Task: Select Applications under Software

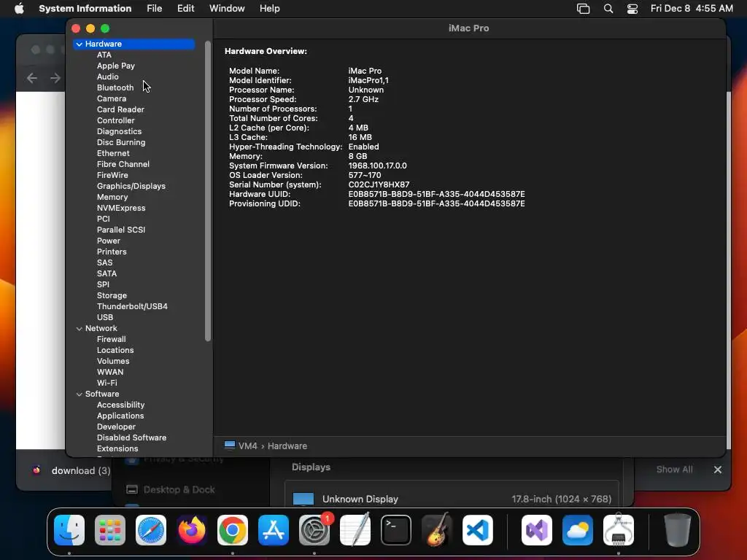Action: [x=120, y=416]
